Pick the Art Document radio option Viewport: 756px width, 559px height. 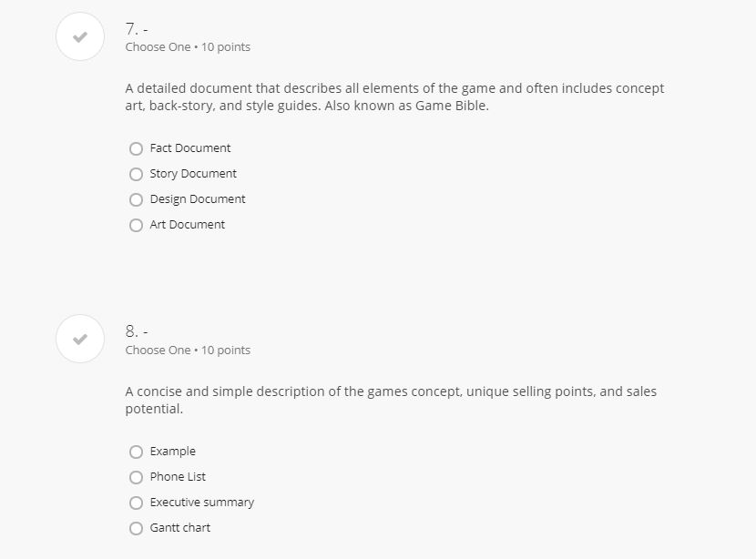point(137,225)
